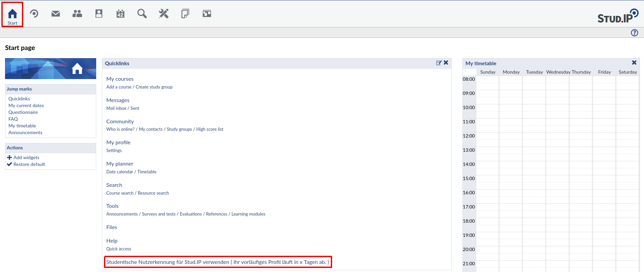Open Mail inbox link
644x272 pixels.
116,108
